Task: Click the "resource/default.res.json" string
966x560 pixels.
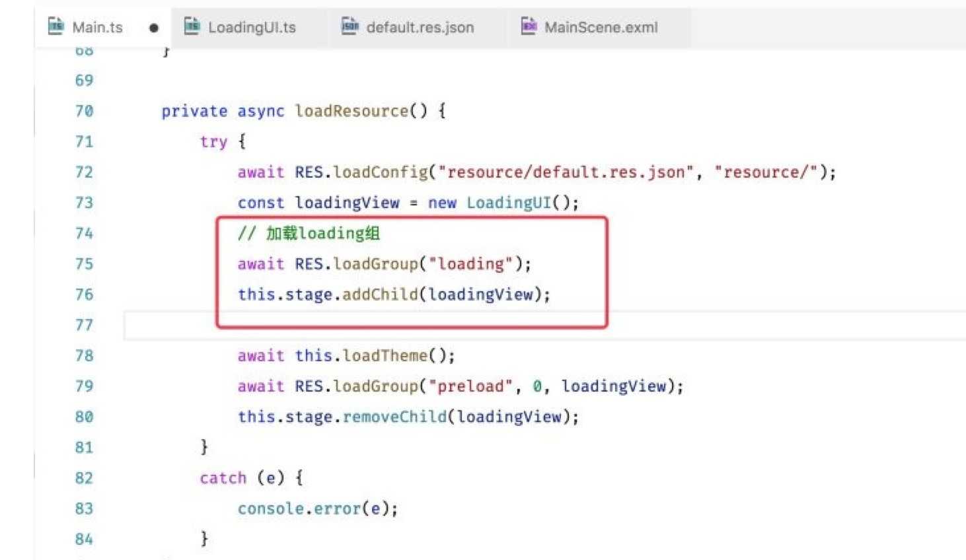Action: pyautogui.click(x=566, y=172)
